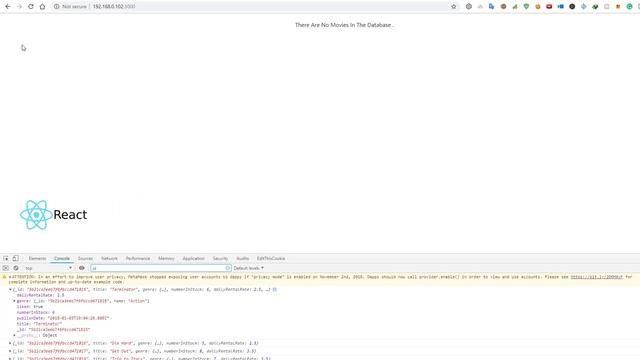Screen dimensions: 640x360
Task: Collapse the Terminator object entry
Action: 10,289
